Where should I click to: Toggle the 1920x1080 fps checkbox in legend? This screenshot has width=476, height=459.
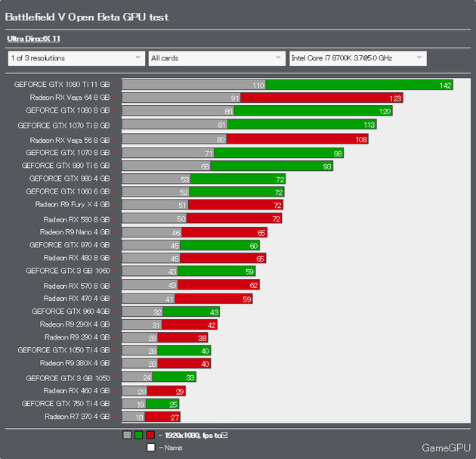tap(224, 435)
